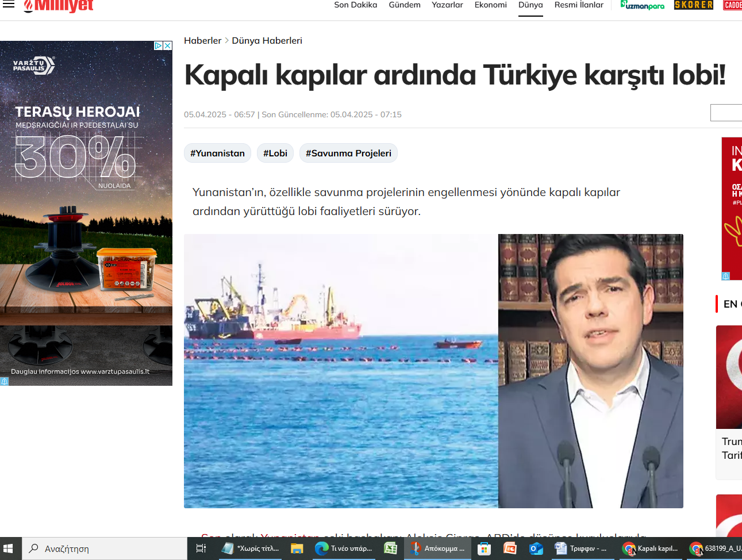Image resolution: width=742 pixels, height=560 pixels.
Task: Open the Ekonomi section
Action: tap(490, 5)
